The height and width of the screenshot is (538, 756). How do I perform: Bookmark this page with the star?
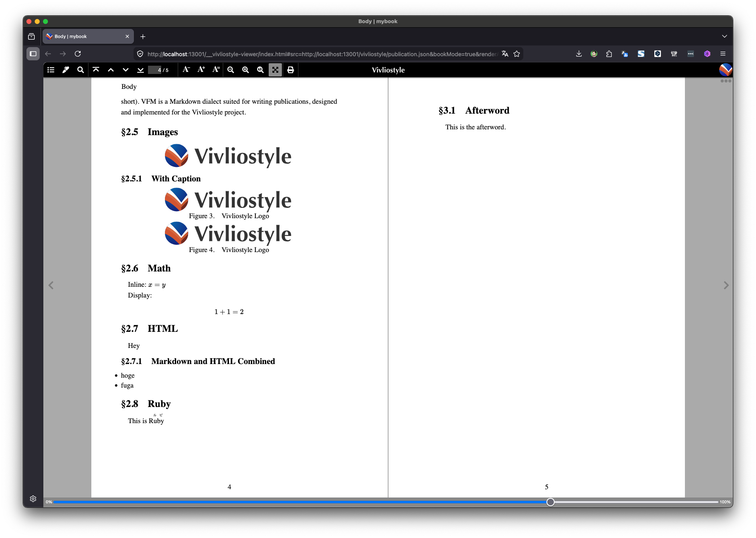pos(517,54)
